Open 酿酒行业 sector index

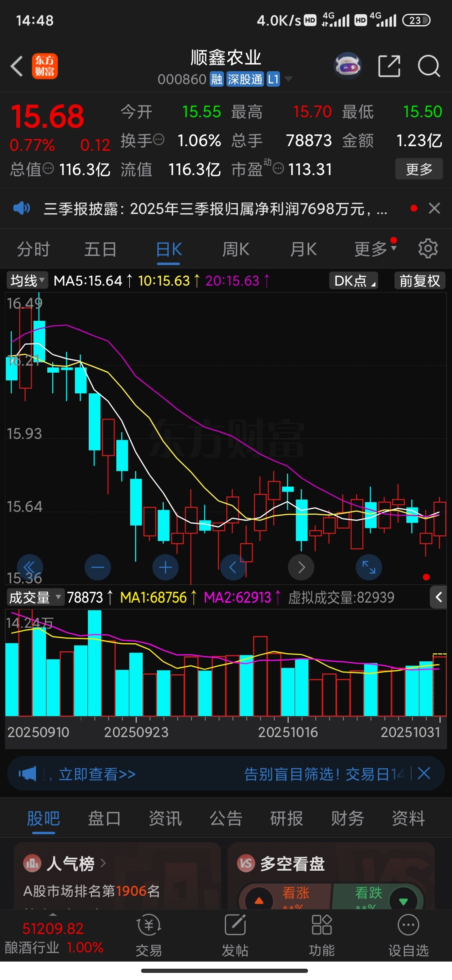click(x=54, y=938)
